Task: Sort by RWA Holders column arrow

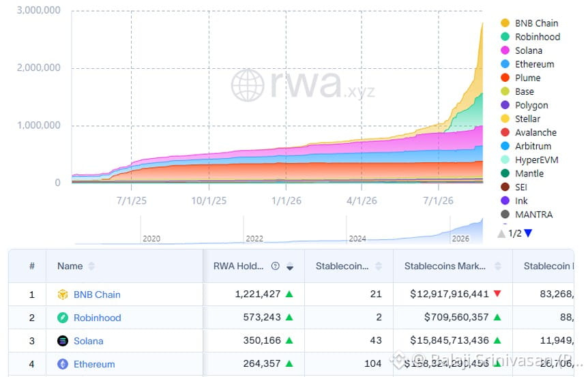Action: click(x=289, y=267)
